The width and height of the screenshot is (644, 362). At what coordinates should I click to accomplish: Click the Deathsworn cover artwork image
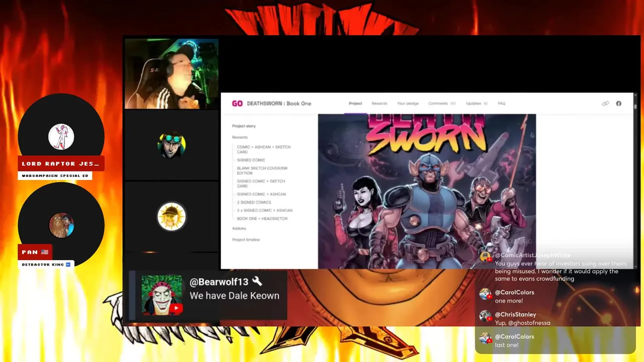pos(427,191)
